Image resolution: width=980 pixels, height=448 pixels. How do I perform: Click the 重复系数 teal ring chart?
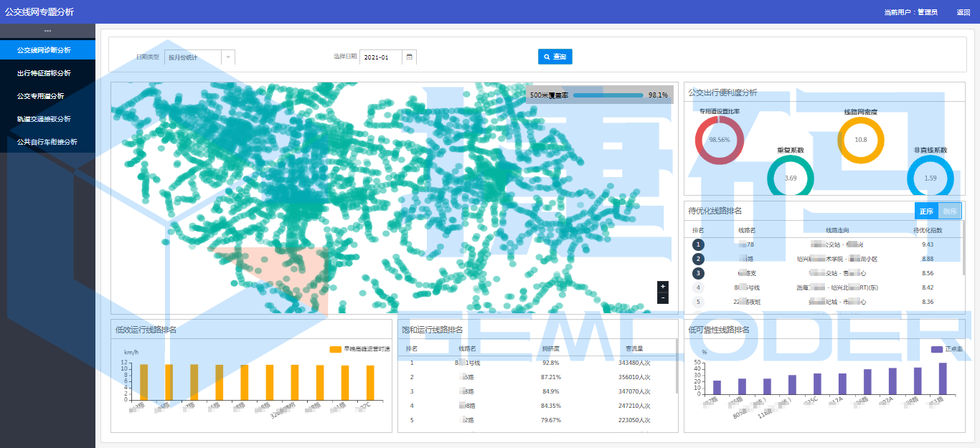pyautogui.click(x=791, y=177)
